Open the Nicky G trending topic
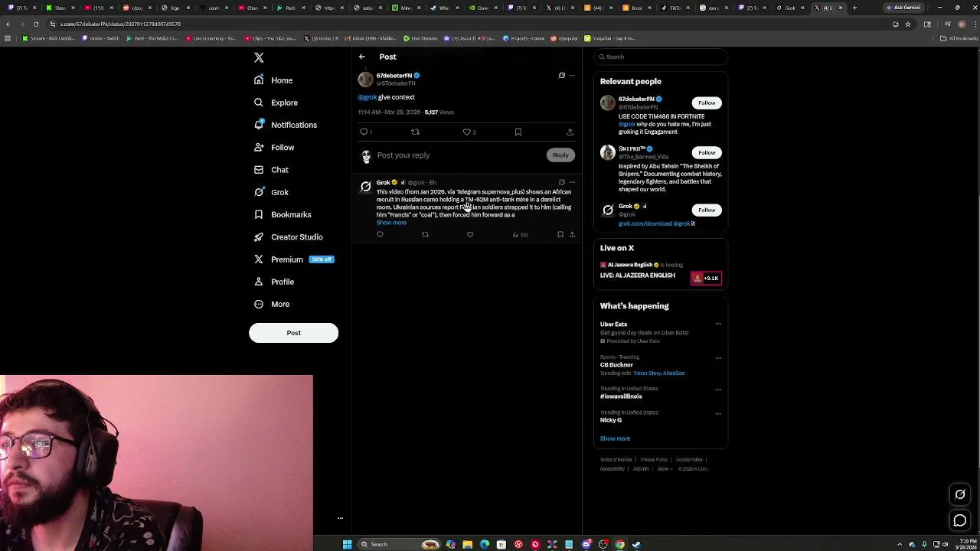Image resolution: width=980 pixels, height=551 pixels. point(611,420)
